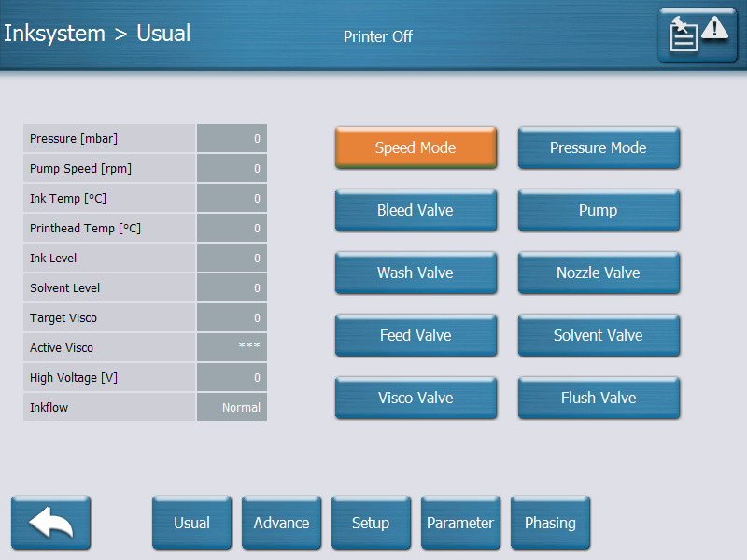Toggle the Bleed Valve

click(416, 210)
